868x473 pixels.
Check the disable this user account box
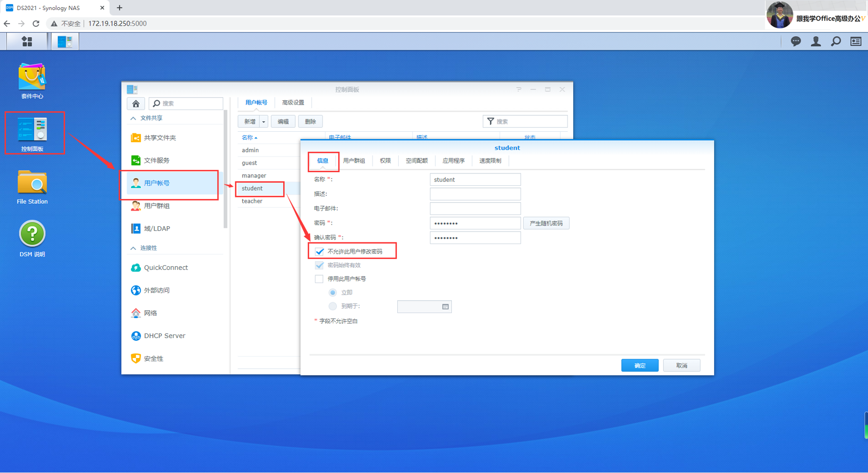coord(319,279)
